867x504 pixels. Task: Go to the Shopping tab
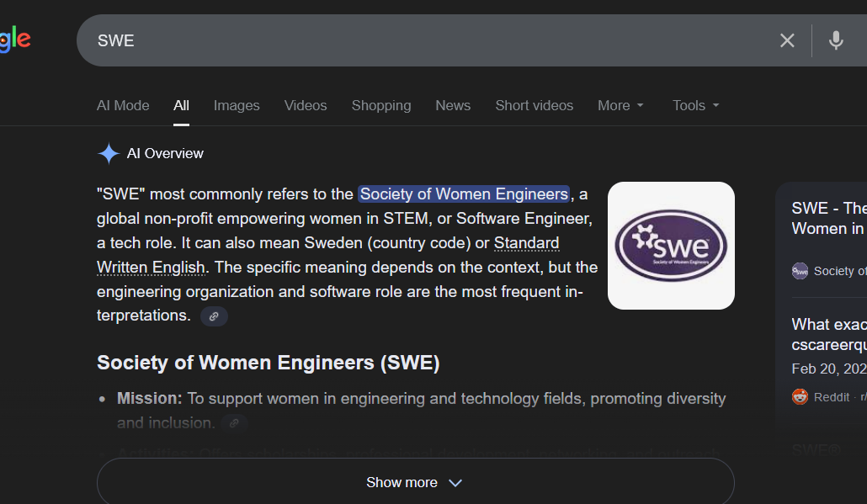point(381,105)
